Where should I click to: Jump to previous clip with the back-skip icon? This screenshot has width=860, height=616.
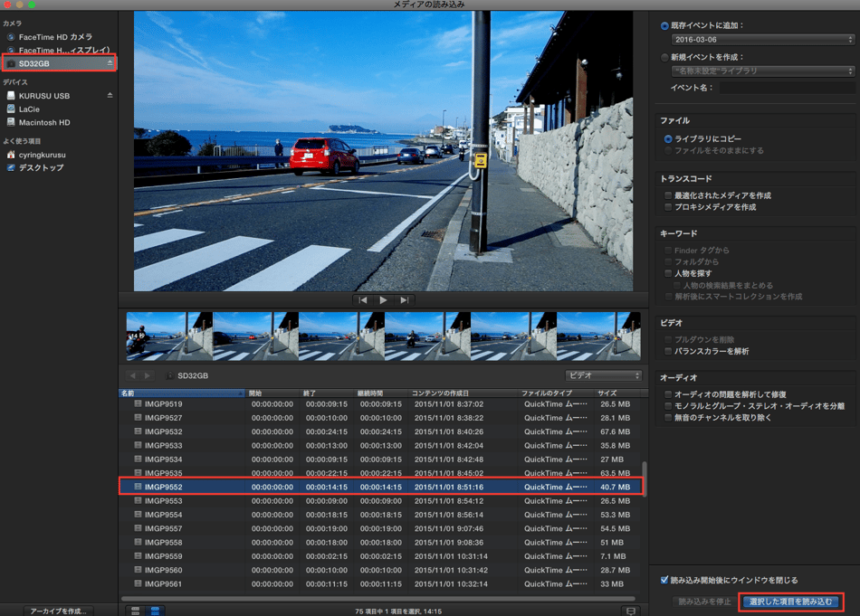363,300
